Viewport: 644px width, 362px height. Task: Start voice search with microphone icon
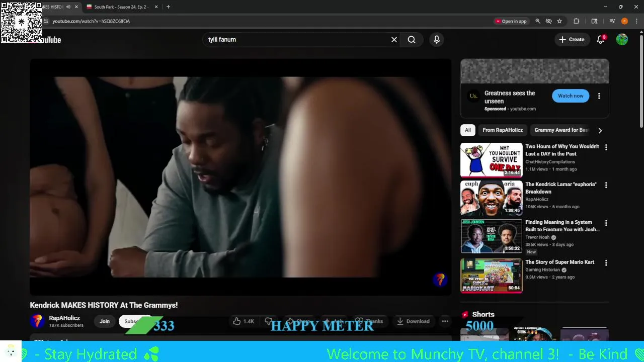[x=436, y=40]
